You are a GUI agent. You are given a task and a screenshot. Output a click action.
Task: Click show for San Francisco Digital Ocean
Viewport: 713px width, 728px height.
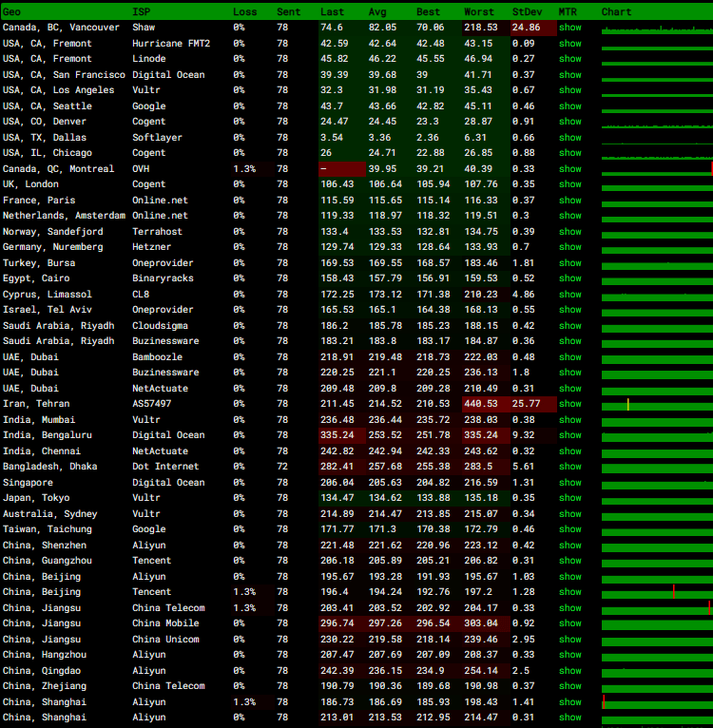570,75
